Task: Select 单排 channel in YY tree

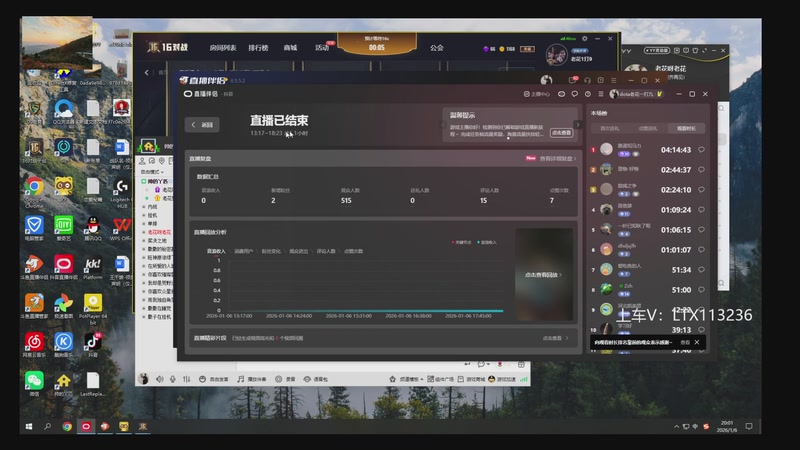Action: tap(152, 223)
